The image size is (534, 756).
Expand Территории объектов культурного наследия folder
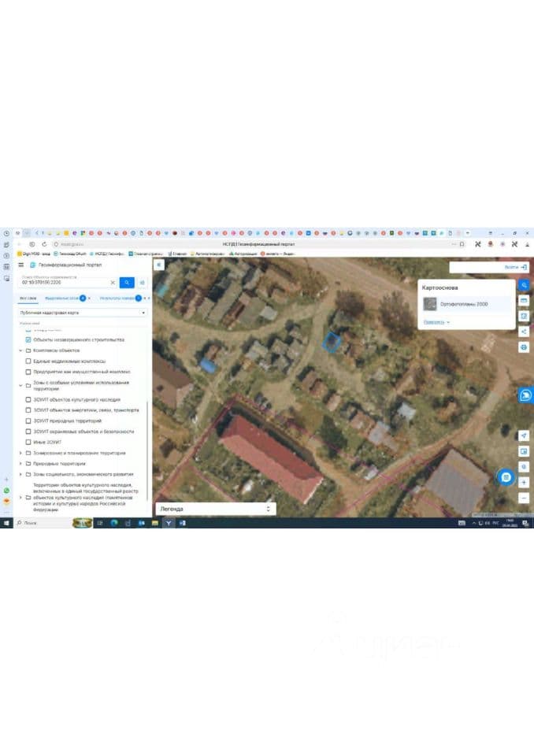point(20,497)
